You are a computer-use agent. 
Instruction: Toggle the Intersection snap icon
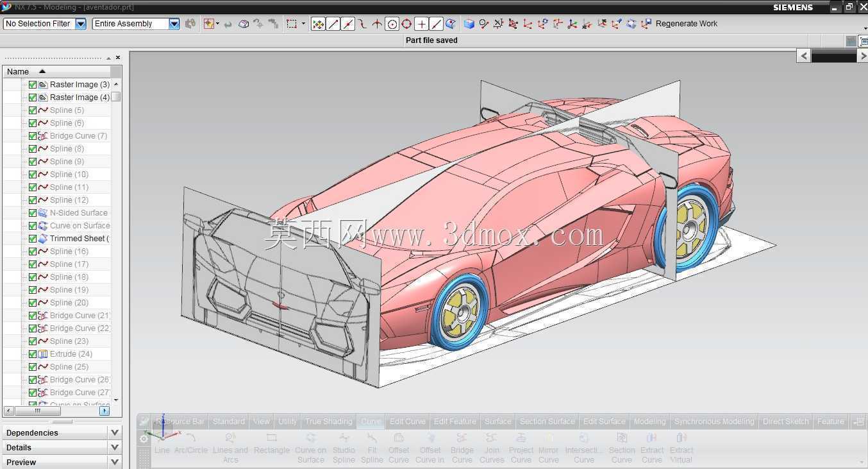(377, 24)
